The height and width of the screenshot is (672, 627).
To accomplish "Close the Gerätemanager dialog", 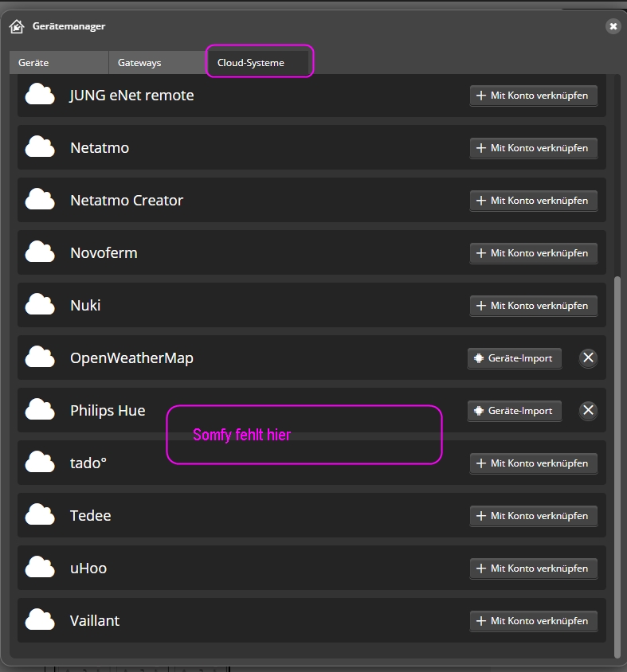I will [613, 26].
